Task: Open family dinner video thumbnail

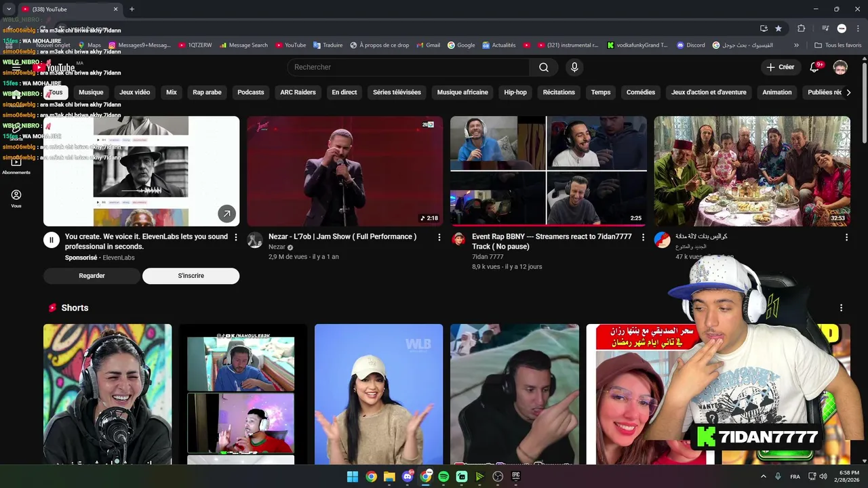Action: point(751,171)
